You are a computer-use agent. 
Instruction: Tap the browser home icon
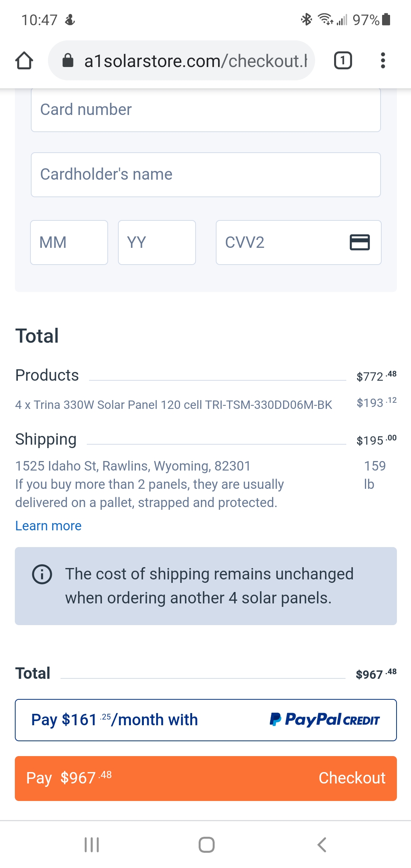click(x=24, y=61)
